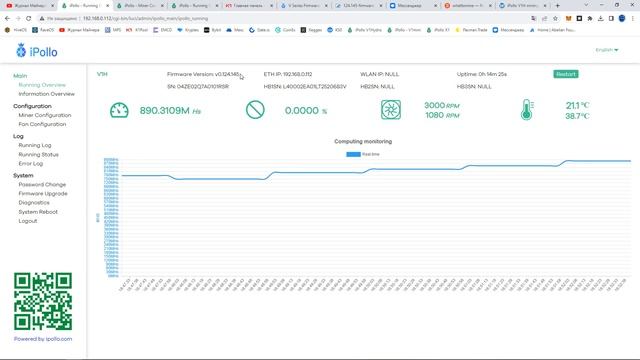Screen dimensions: 640x360
Task: Open a new browser tab with plus button
Action: click(558, 6)
